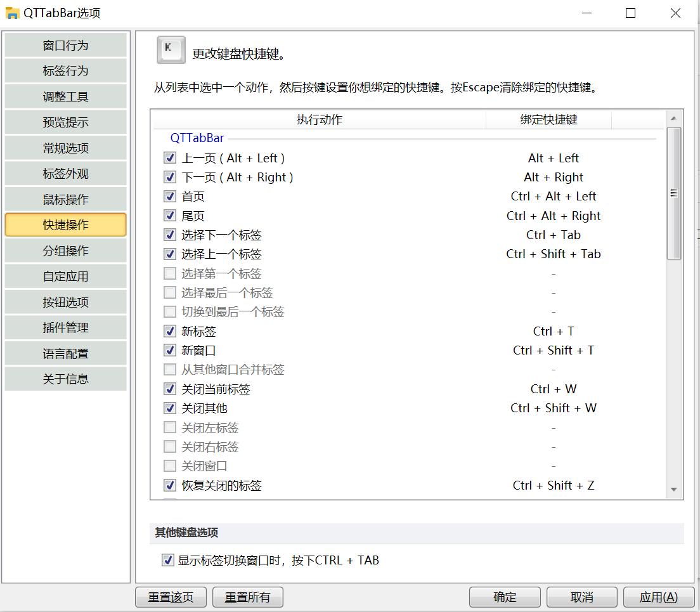700x612 pixels.
Task: Disable the 新标签 Ctrl + T shortcut
Action: [x=169, y=331]
